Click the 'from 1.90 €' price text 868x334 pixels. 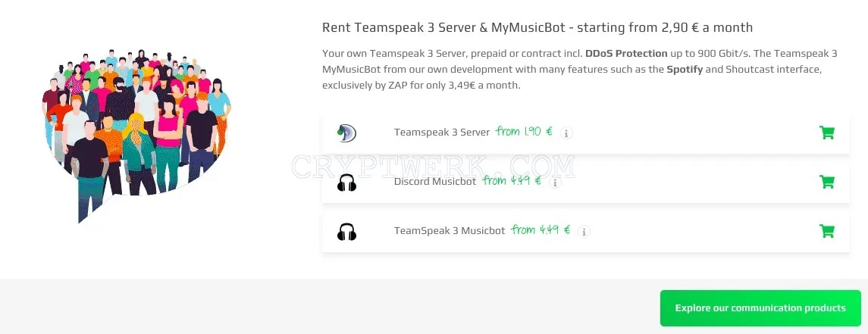(x=525, y=132)
